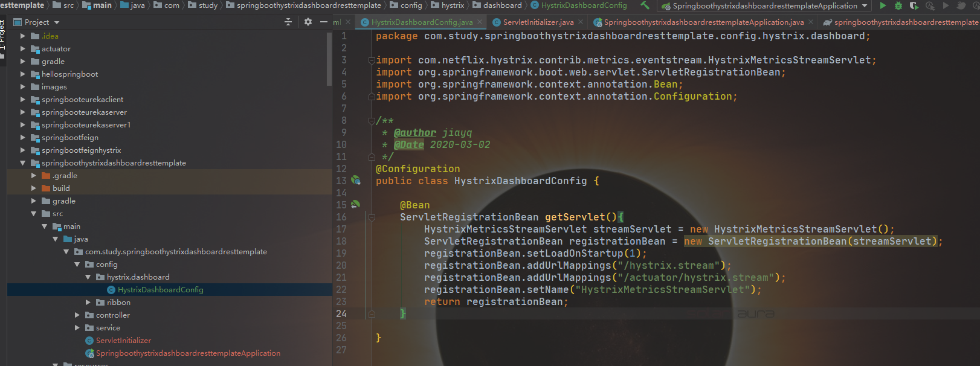Viewport: 980px width, 366px height.
Task: Click the Profiler run icon in the toolbar
Action: point(930,5)
